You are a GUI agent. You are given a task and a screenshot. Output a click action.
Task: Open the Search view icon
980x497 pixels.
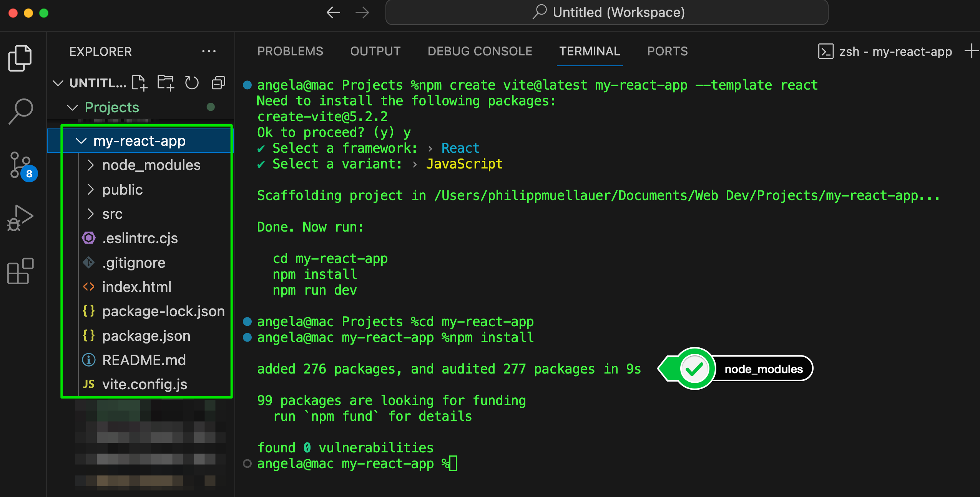pos(21,112)
